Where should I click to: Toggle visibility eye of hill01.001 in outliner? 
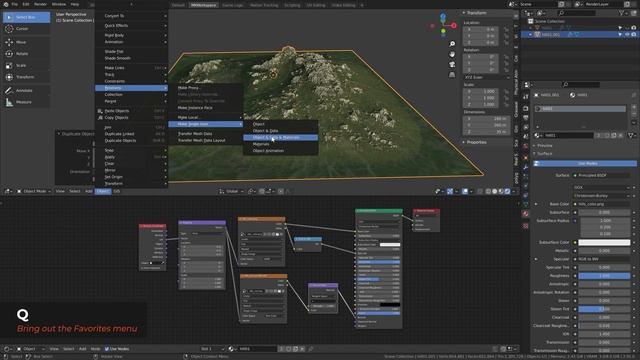[x=627, y=35]
